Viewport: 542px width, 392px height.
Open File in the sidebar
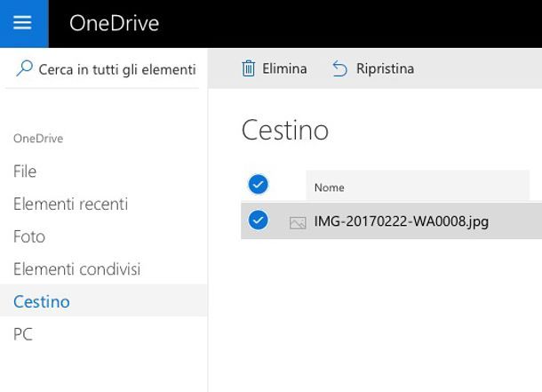(x=25, y=172)
